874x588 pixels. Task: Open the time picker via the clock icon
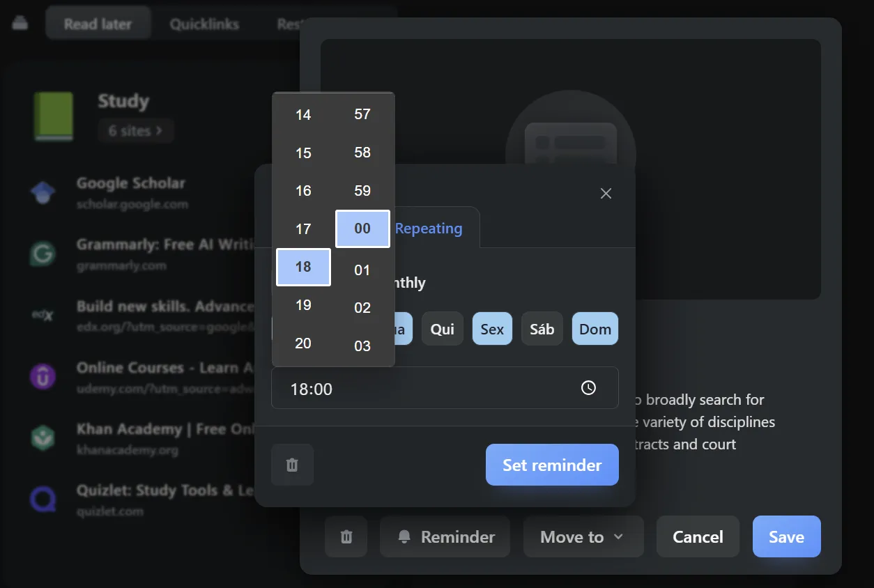point(588,388)
